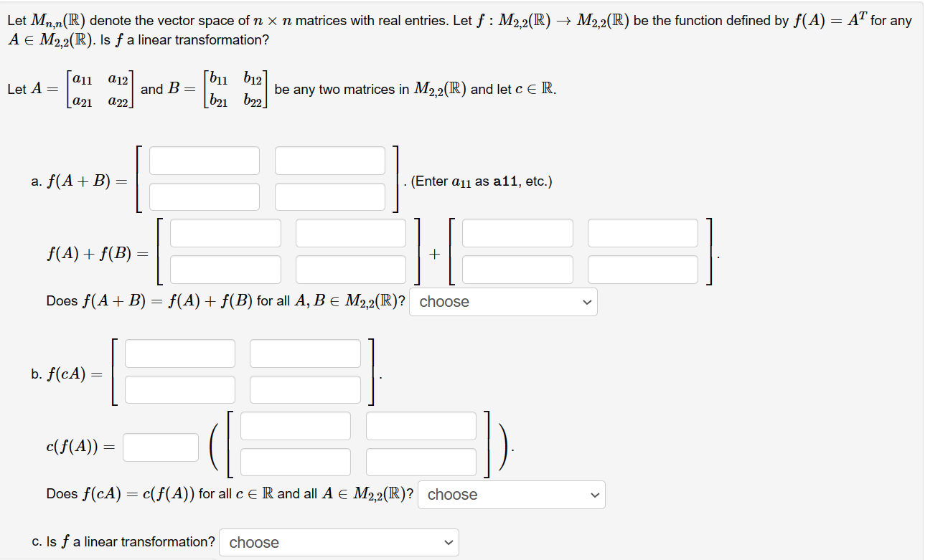Viewport: 948px width, 560px height.
Task: Select the top-right box of the f(A) matrix
Action: [x=350, y=232]
